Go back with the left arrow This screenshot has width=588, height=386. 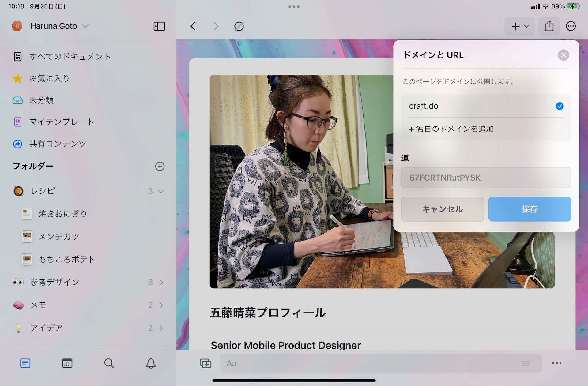click(x=193, y=26)
